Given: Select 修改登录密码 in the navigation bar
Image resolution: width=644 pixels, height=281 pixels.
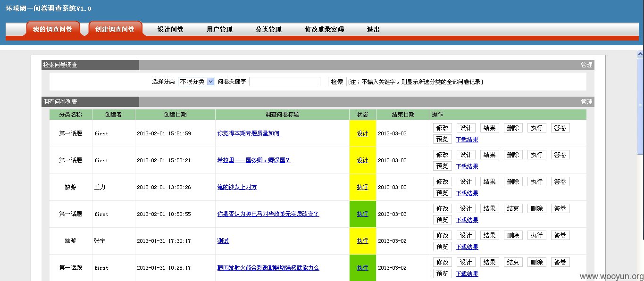Looking at the screenshot, I should click(324, 29).
